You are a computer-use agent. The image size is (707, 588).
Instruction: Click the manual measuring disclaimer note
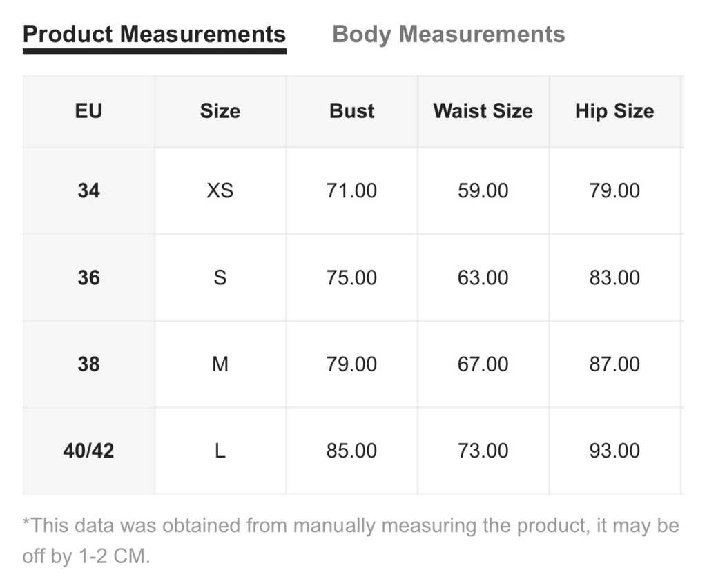point(351,540)
